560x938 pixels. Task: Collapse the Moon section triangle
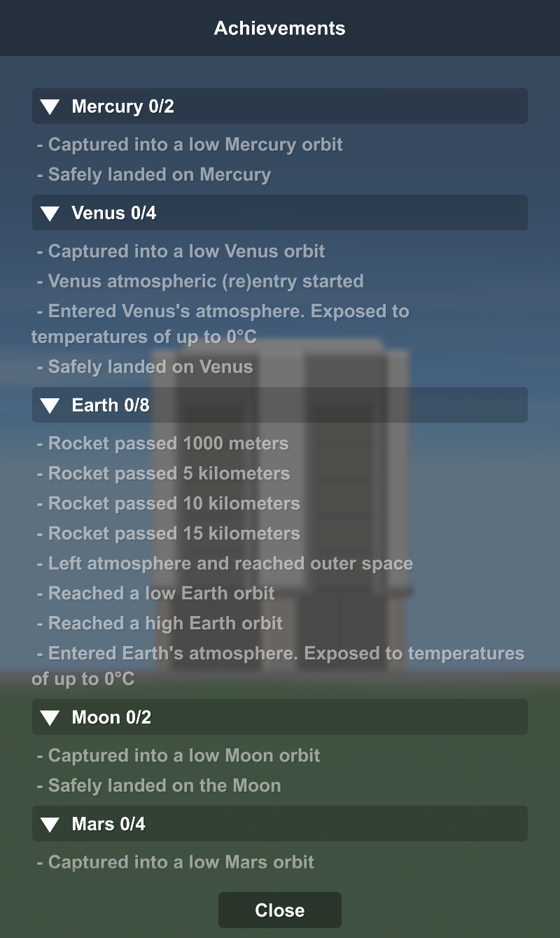[50, 717]
